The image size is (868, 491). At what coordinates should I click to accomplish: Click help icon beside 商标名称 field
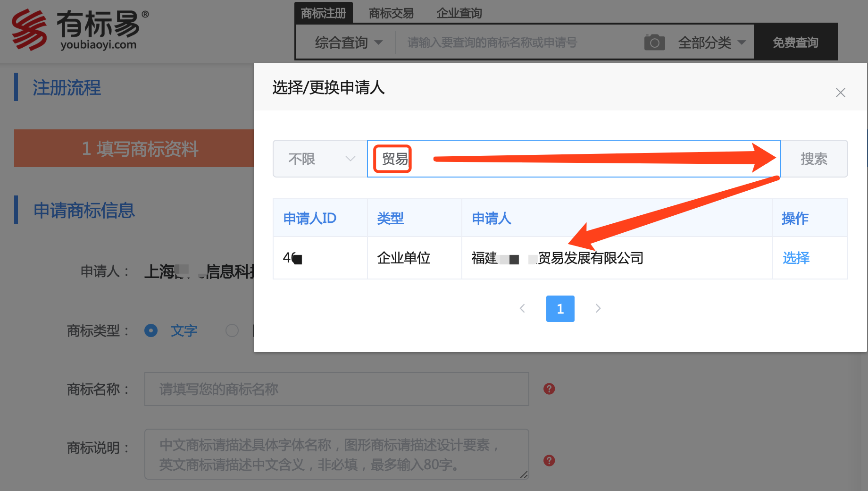(549, 389)
